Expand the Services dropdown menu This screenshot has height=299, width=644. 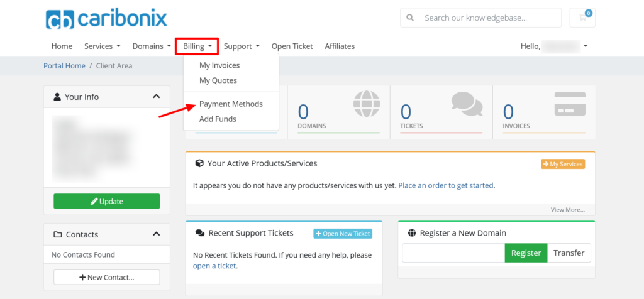(101, 46)
